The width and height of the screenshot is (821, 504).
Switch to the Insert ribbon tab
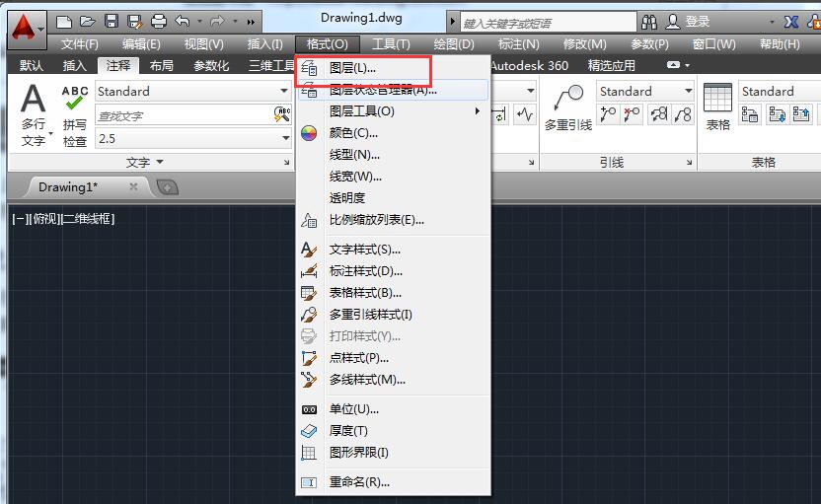click(x=74, y=65)
